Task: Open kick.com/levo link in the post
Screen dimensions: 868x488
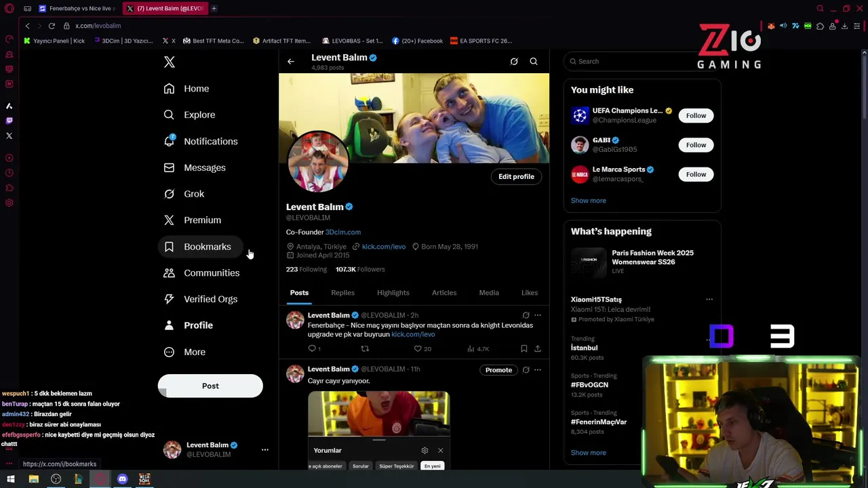Action: pos(413,334)
